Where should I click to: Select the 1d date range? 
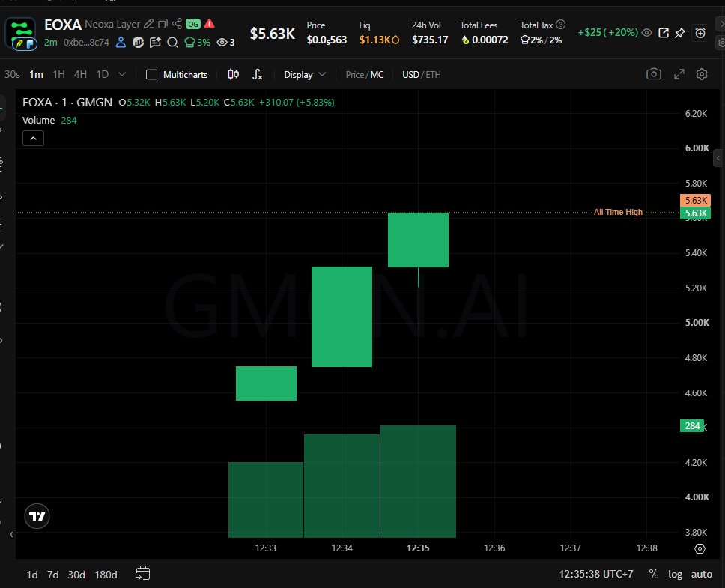click(x=32, y=575)
